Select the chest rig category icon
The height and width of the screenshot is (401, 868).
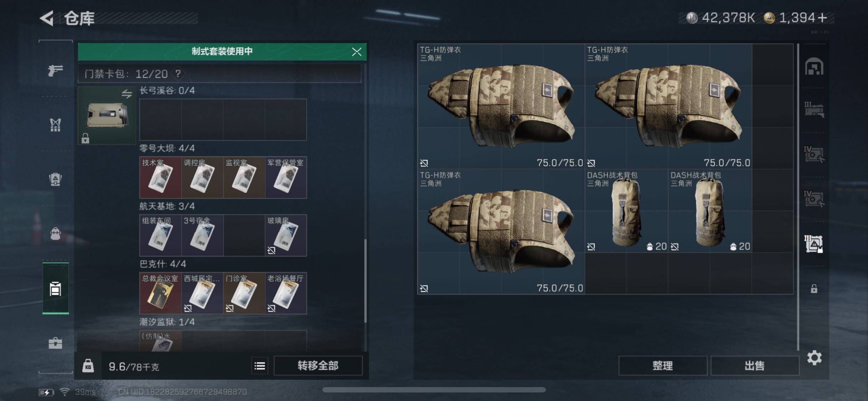56,125
